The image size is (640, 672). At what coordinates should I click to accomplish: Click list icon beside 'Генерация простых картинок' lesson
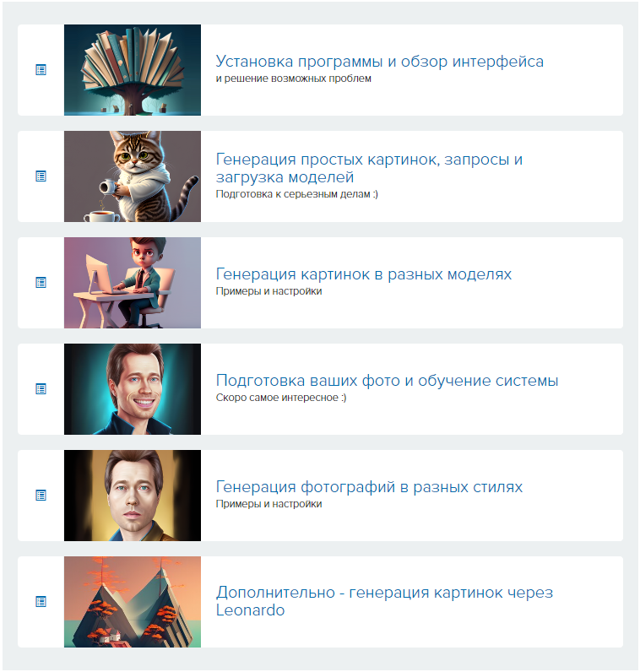41,176
